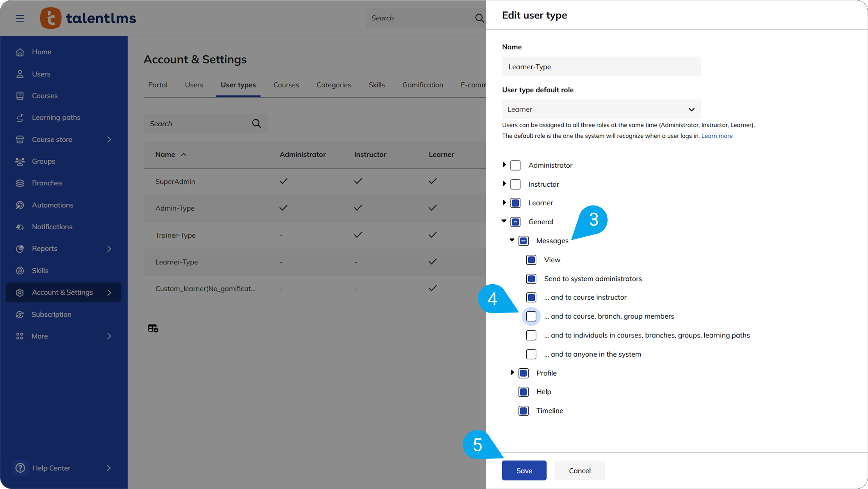Enable 'and to course, branch, group members'
The height and width of the screenshot is (489, 868).
531,316
